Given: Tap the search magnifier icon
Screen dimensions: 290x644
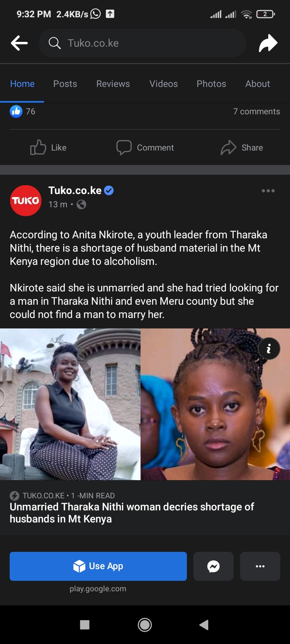Looking at the screenshot, I should click(x=54, y=43).
